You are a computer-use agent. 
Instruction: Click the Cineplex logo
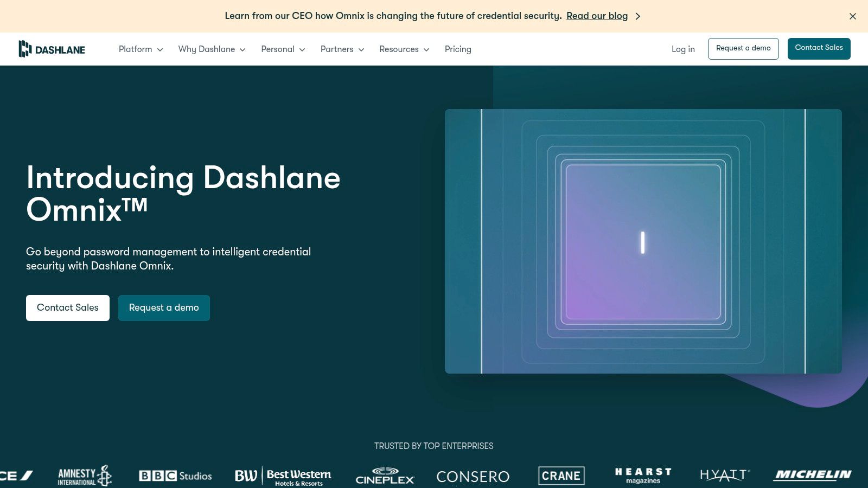(x=385, y=476)
